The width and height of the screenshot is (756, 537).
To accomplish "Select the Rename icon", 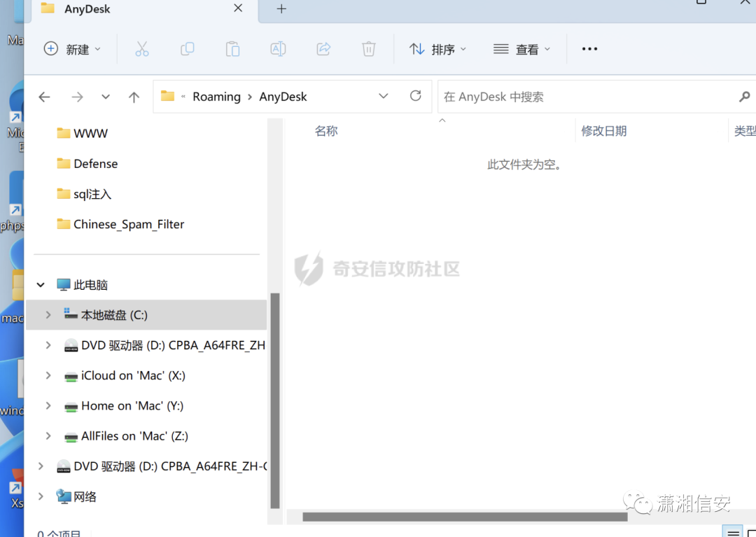I will [x=278, y=49].
